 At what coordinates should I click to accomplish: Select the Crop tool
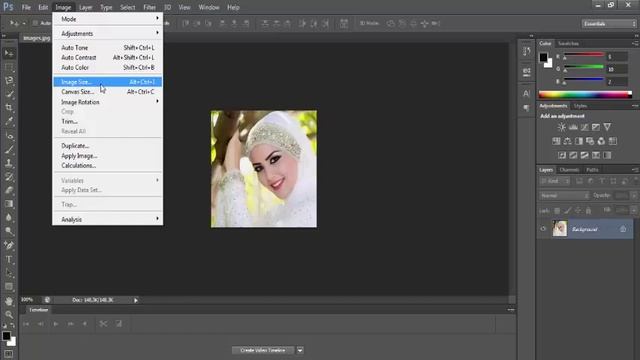[x=9, y=108]
